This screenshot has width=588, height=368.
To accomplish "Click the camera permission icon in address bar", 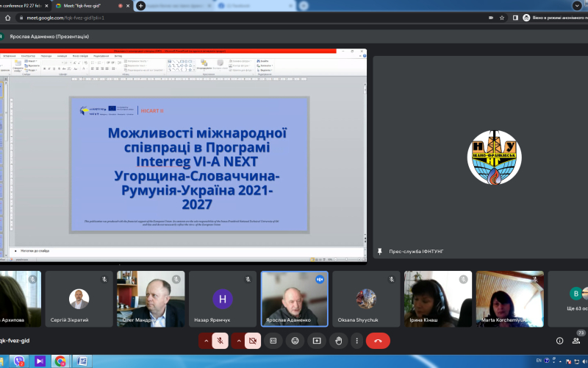I will tap(491, 18).
